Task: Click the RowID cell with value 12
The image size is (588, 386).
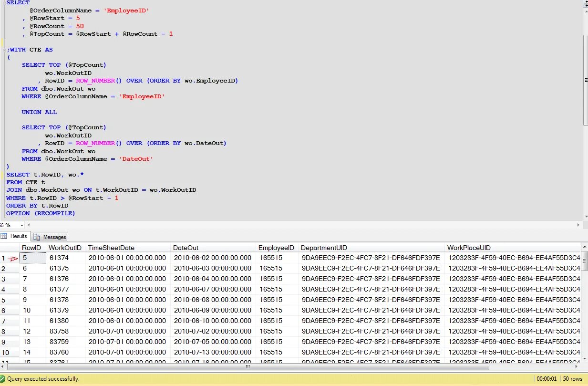Action: pyautogui.click(x=33, y=331)
